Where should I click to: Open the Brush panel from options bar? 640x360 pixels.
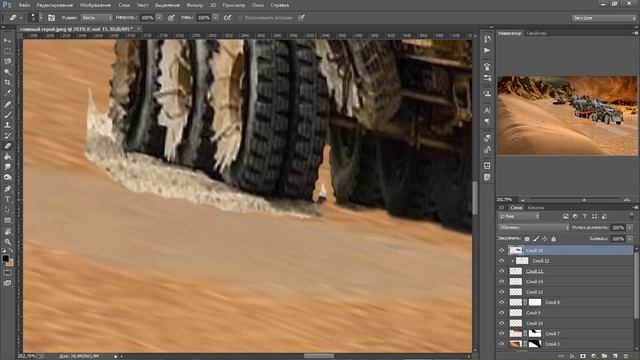click(x=51, y=18)
